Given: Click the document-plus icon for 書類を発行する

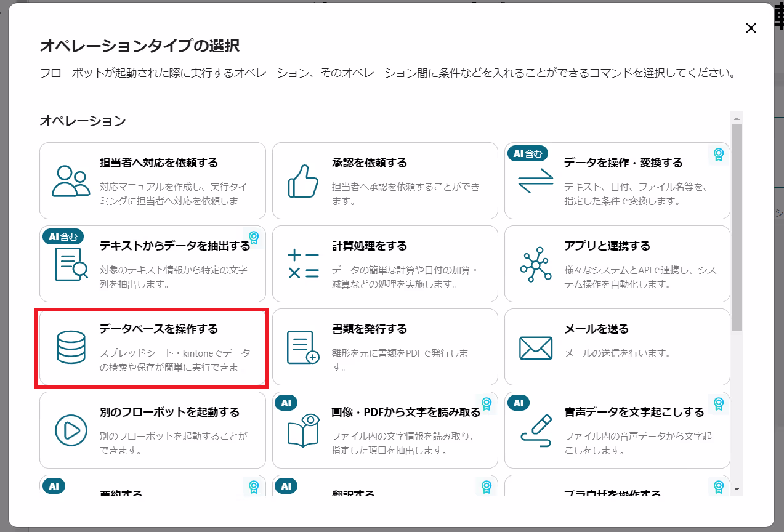Looking at the screenshot, I should [x=303, y=347].
